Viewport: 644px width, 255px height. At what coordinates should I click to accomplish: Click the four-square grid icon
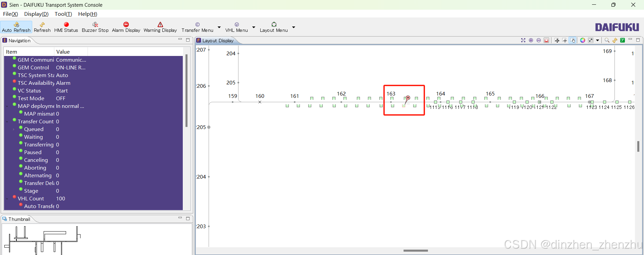click(591, 40)
